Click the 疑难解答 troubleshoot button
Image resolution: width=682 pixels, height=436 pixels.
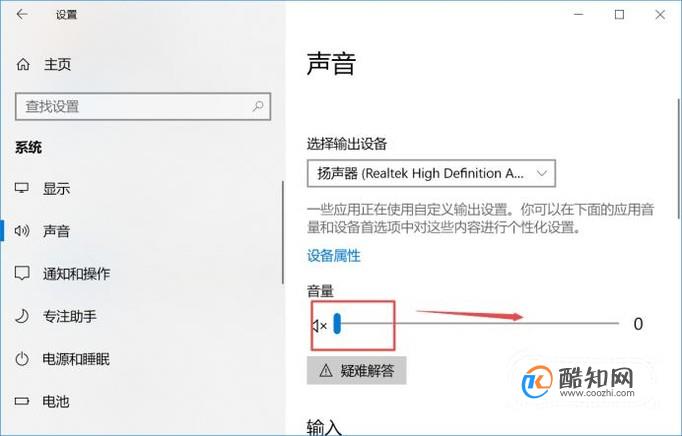tap(357, 371)
